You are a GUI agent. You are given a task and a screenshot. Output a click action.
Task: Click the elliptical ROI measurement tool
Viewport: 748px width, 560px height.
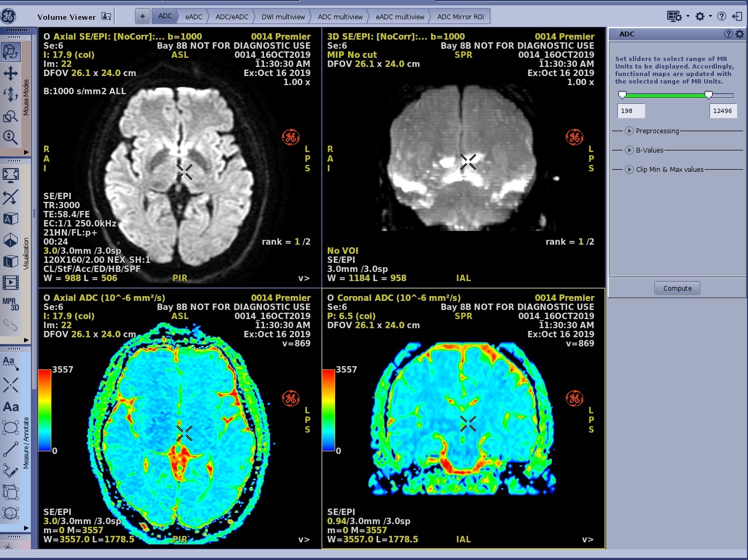[11, 428]
